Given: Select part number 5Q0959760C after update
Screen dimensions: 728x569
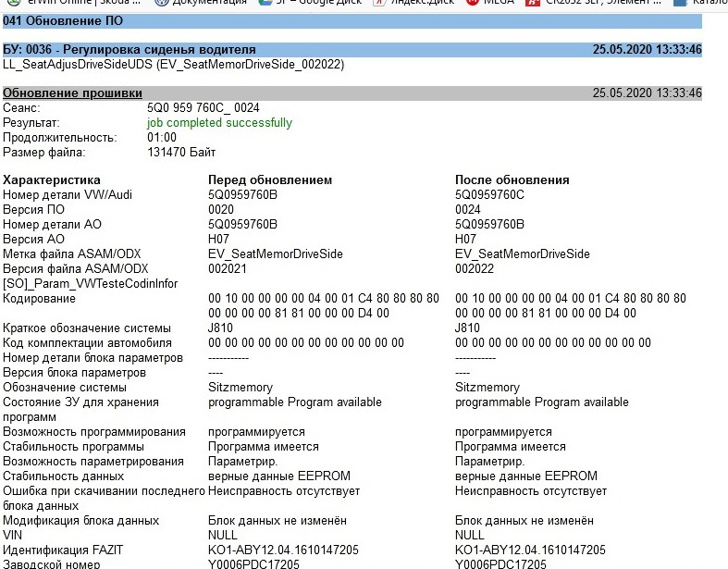Looking at the screenshot, I should tap(490, 194).
